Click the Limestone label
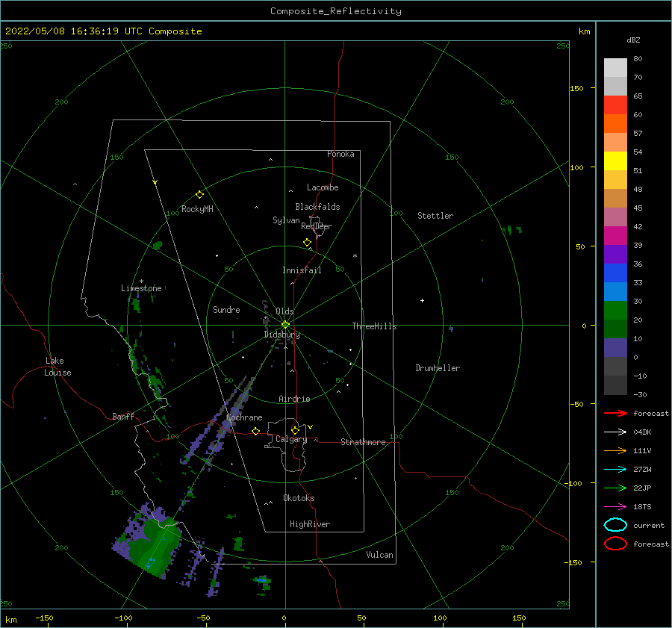 click(x=141, y=288)
